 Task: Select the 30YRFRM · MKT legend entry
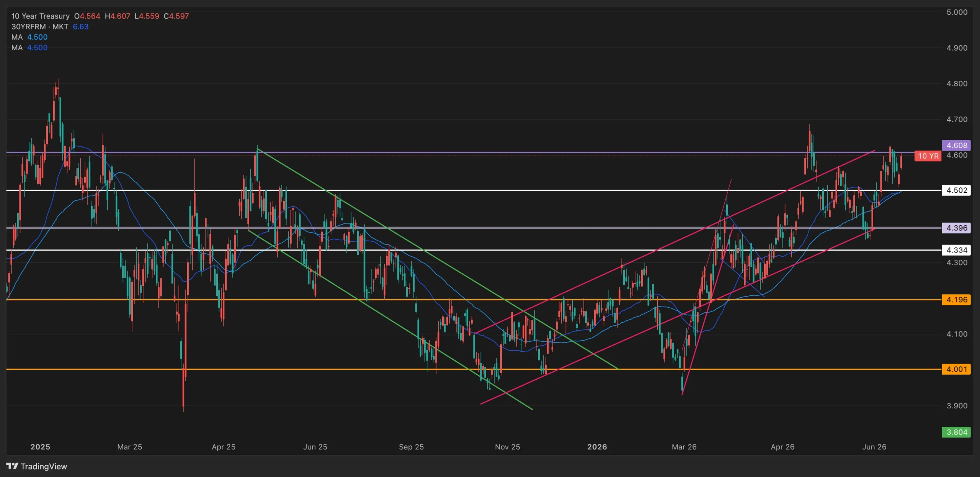pyautogui.click(x=39, y=26)
